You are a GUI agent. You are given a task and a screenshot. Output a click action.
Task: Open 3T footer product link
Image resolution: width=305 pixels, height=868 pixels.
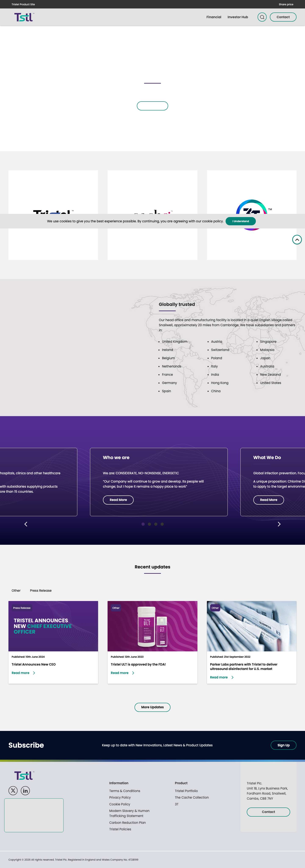coord(176,804)
